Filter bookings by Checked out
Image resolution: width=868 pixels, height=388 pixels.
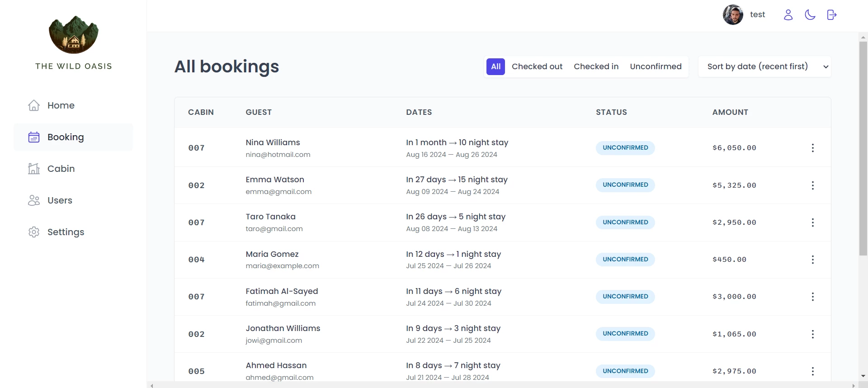pyautogui.click(x=537, y=66)
